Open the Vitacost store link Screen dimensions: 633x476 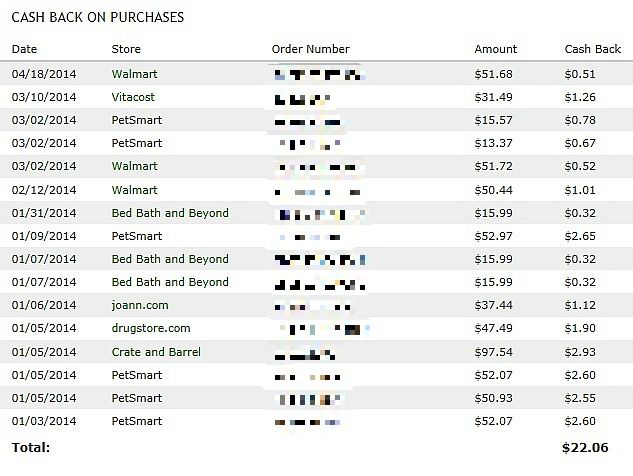tap(133, 97)
